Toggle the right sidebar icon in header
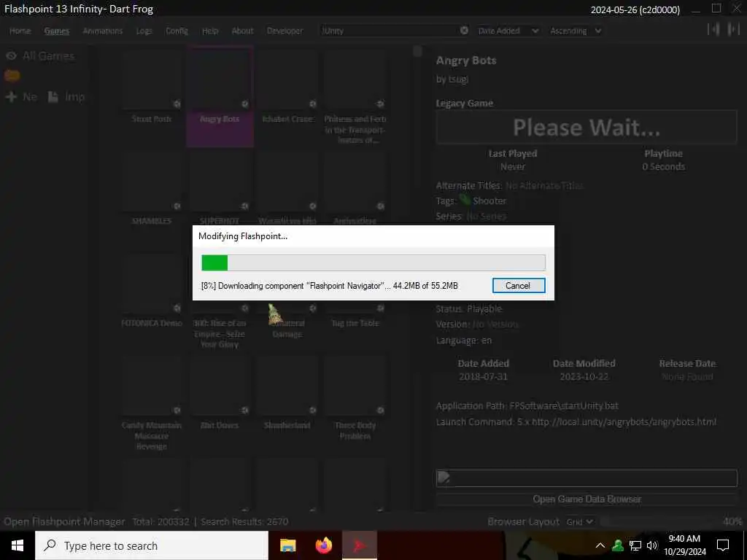 pyautogui.click(x=733, y=29)
